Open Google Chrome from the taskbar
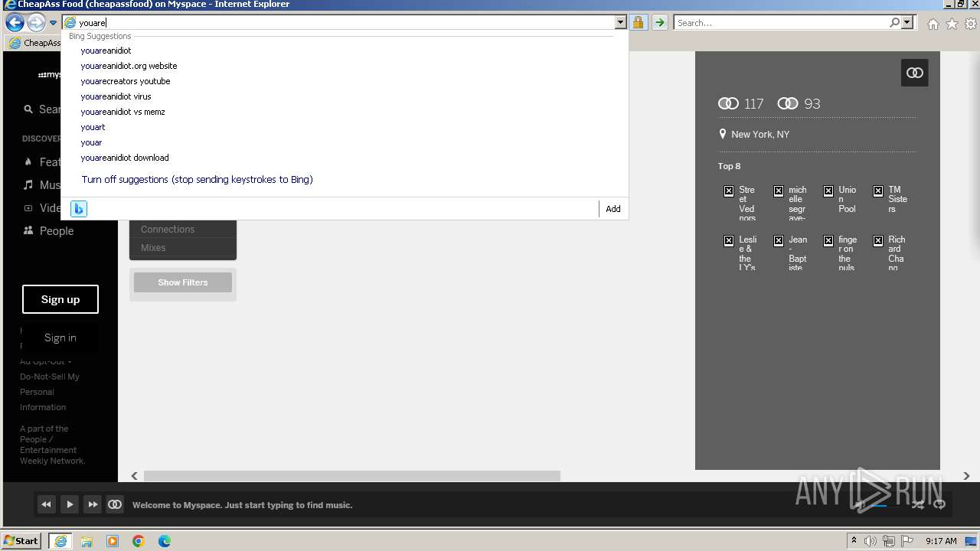The height and width of the screenshot is (551, 980). coord(139,541)
